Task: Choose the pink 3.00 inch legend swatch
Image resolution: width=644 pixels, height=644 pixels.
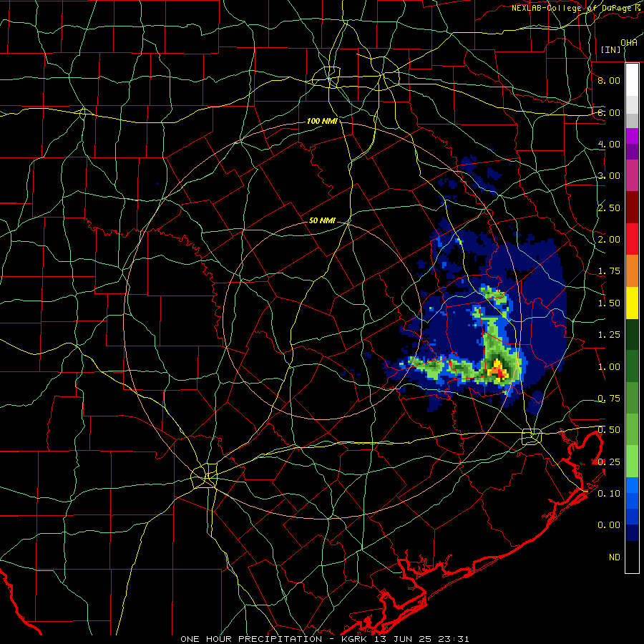Action: pos(632,175)
